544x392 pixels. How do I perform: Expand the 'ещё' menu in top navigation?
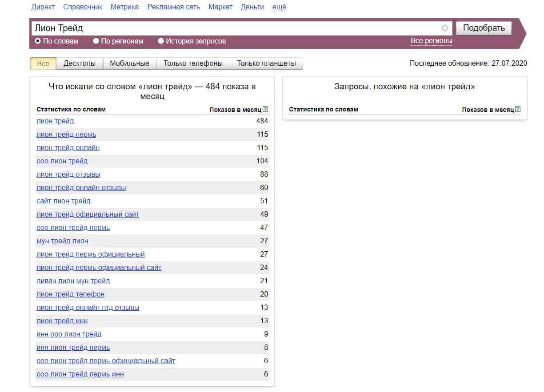tap(279, 7)
